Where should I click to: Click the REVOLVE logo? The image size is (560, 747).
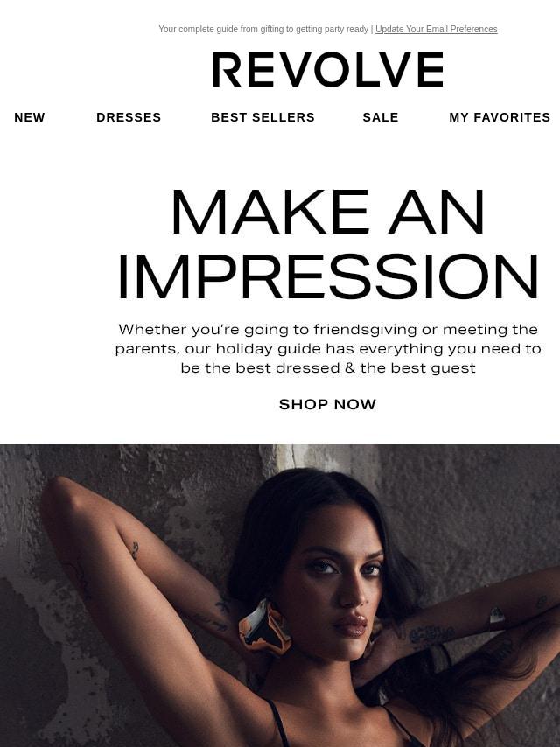pyautogui.click(x=328, y=70)
